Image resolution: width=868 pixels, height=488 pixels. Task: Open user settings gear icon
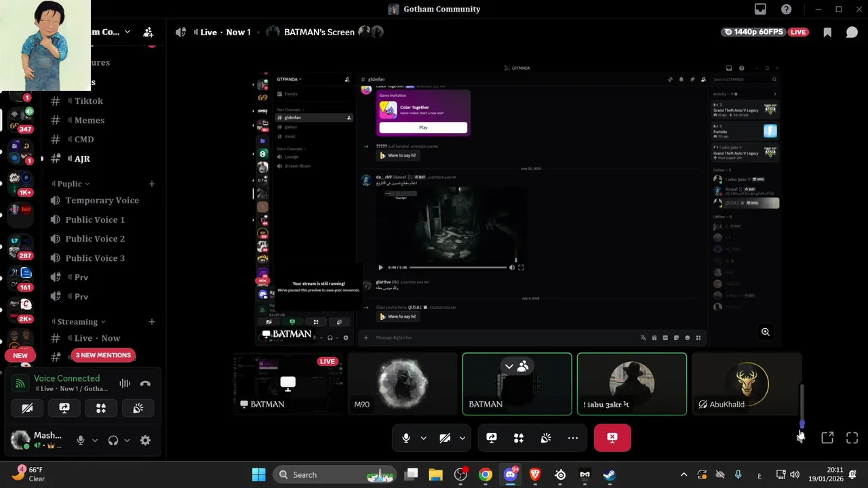[145, 441]
